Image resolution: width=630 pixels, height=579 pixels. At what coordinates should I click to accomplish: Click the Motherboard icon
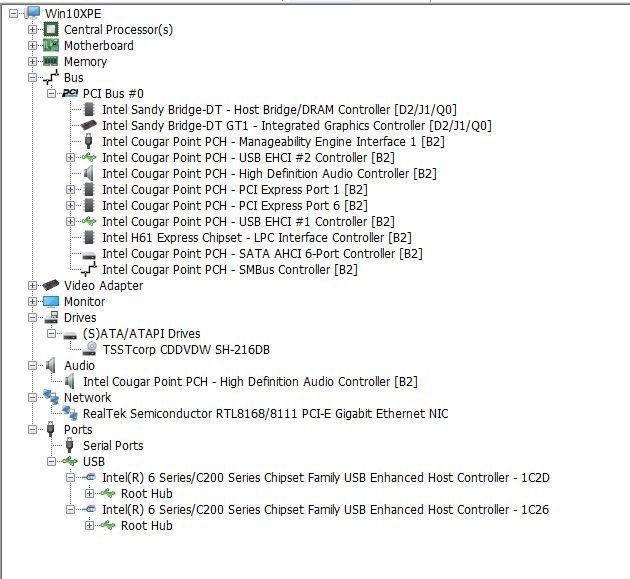(x=51, y=45)
